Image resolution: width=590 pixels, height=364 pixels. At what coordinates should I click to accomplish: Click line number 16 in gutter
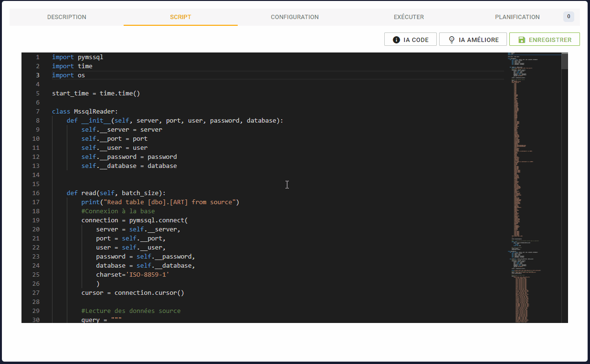[36, 193]
